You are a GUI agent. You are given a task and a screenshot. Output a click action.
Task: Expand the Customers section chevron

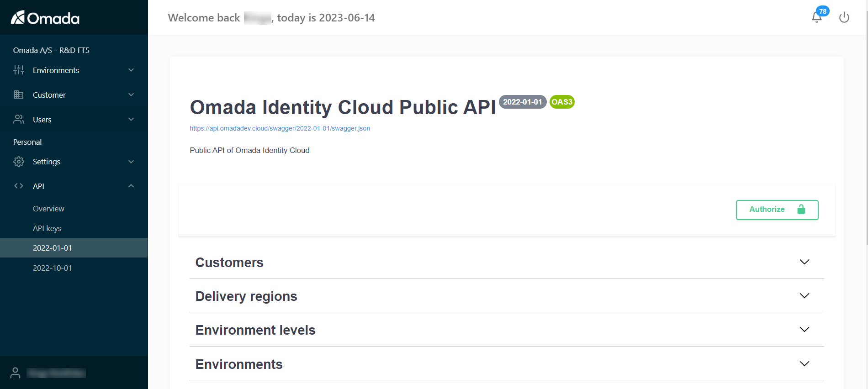(804, 262)
